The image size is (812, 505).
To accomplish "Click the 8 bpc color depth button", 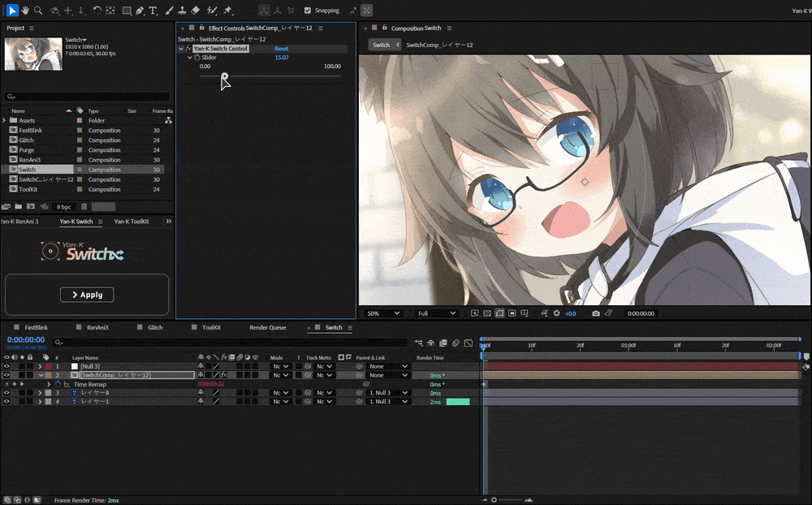I will 63,207.
